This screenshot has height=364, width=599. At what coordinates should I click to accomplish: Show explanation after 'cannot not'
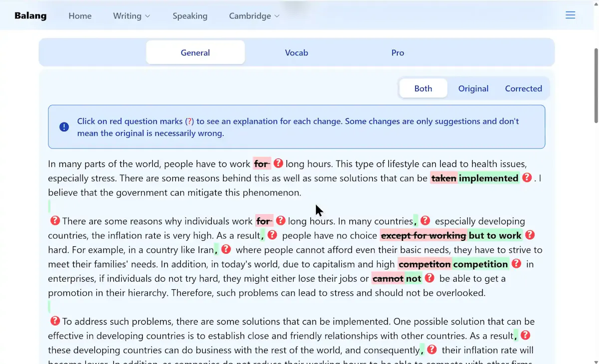tap(429, 278)
